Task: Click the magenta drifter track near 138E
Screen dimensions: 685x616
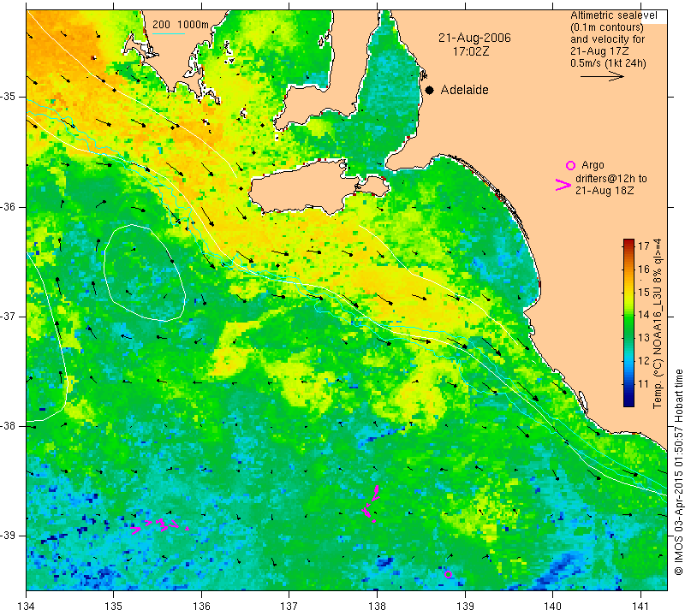Action: tap(372, 503)
